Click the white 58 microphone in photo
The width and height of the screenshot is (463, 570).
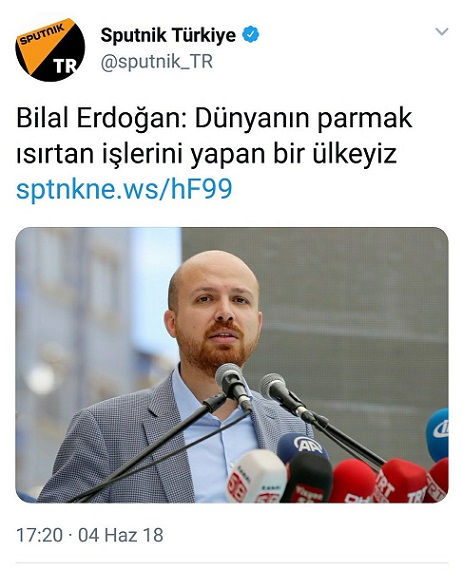click(256, 476)
